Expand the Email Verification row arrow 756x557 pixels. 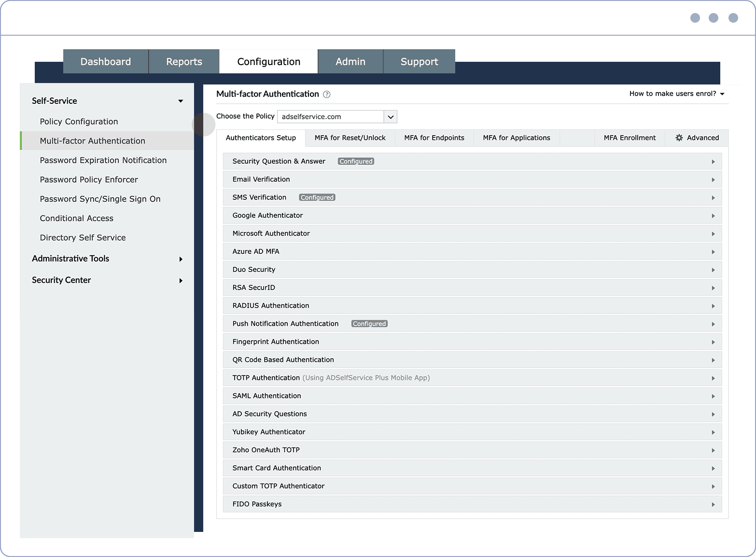pos(713,180)
